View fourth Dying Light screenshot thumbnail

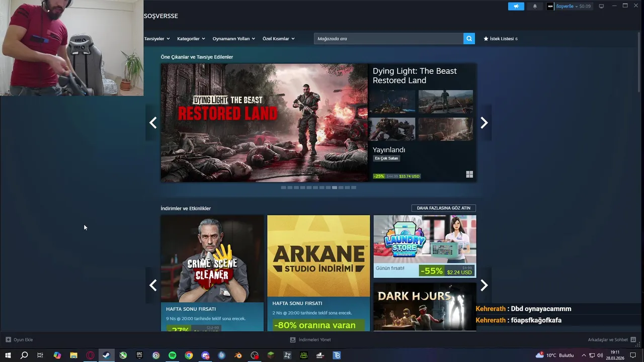446,129
